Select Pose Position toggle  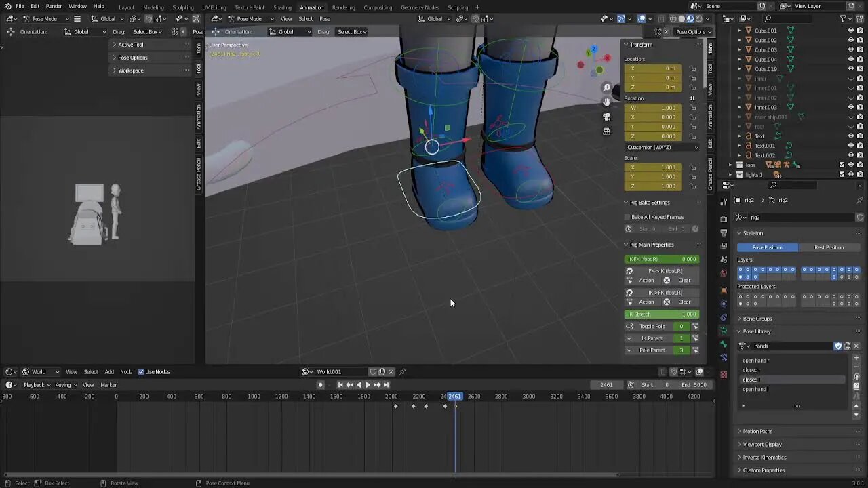point(768,247)
